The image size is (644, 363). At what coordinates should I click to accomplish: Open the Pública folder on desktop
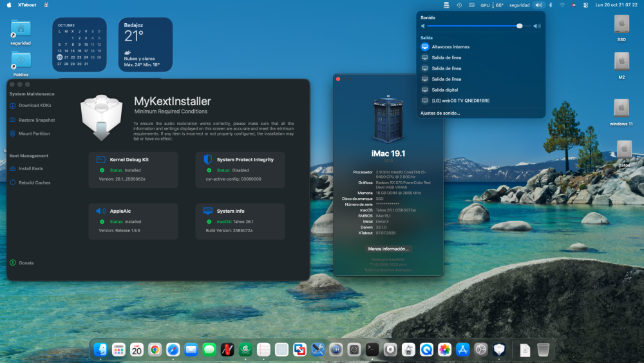point(21,64)
